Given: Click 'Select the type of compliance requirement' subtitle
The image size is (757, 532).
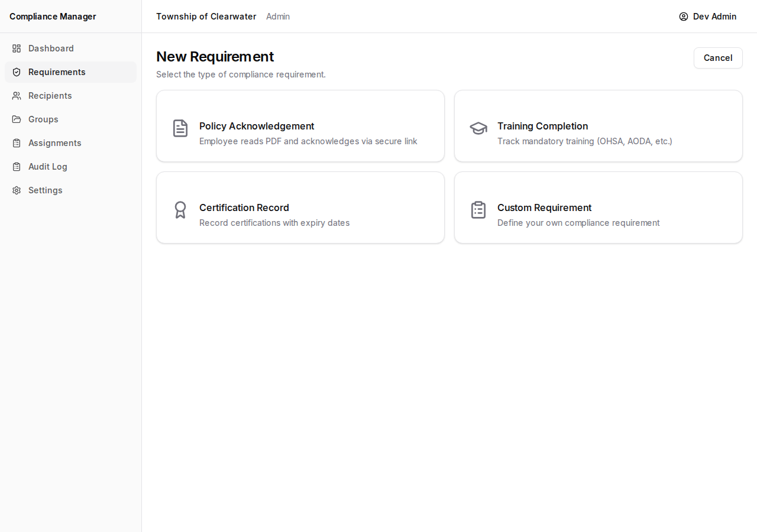Looking at the screenshot, I should tap(241, 74).
